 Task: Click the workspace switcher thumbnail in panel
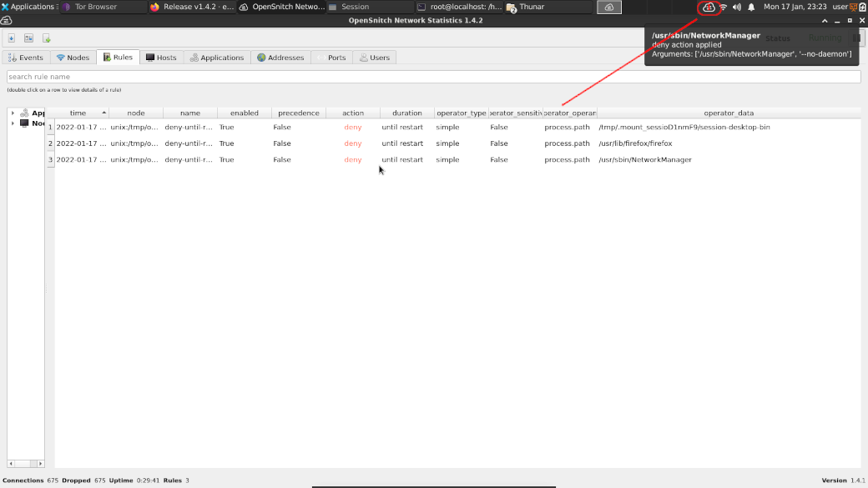click(x=609, y=8)
